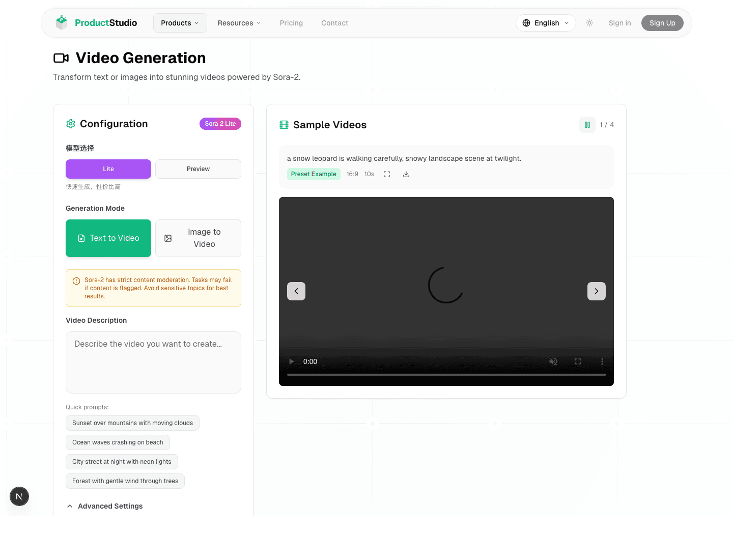This screenshot has height=560, width=733.
Task: Play the sample video
Action: tap(292, 361)
